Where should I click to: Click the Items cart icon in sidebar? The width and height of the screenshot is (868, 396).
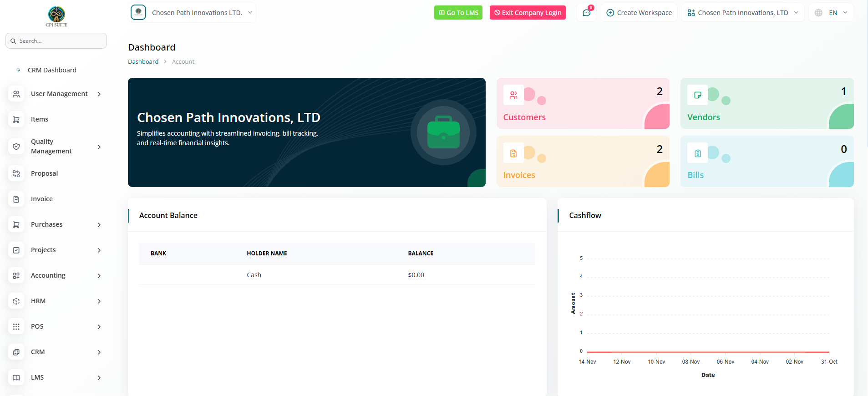tap(16, 119)
